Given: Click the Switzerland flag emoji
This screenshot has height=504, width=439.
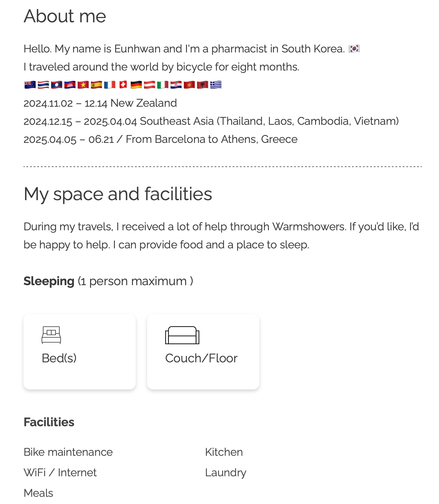Looking at the screenshot, I should tap(123, 85).
